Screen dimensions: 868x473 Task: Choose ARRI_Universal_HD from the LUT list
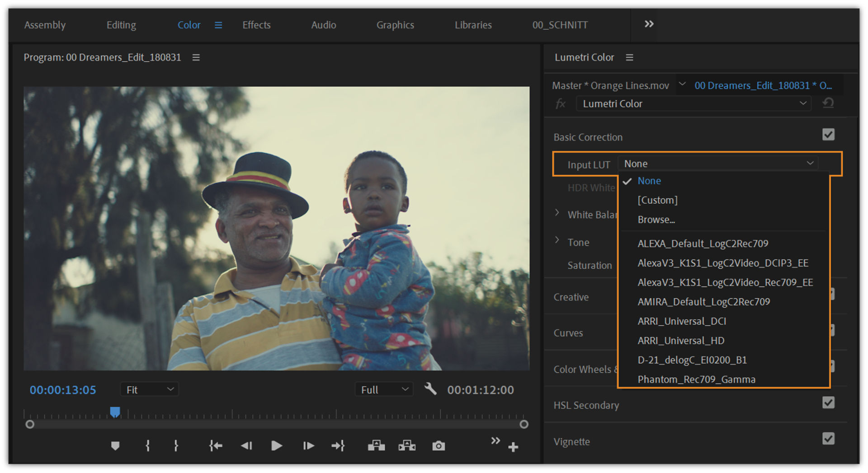pyautogui.click(x=681, y=340)
